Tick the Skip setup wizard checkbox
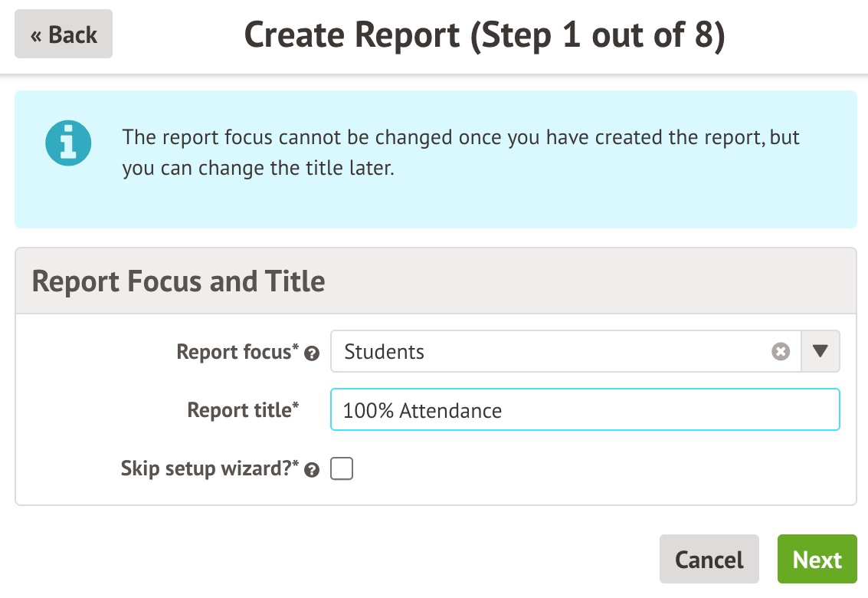 click(342, 468)
